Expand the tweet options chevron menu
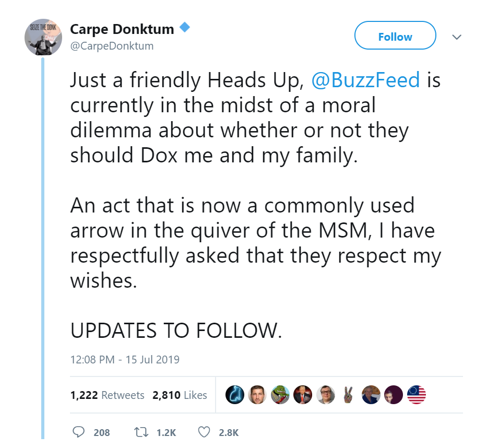This screenshot has width=487, height=448. tap(456, 37)
